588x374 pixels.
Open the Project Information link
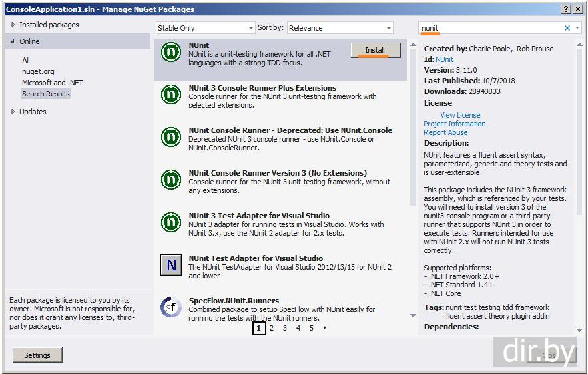pyautogui.click(x=454, y=124)
